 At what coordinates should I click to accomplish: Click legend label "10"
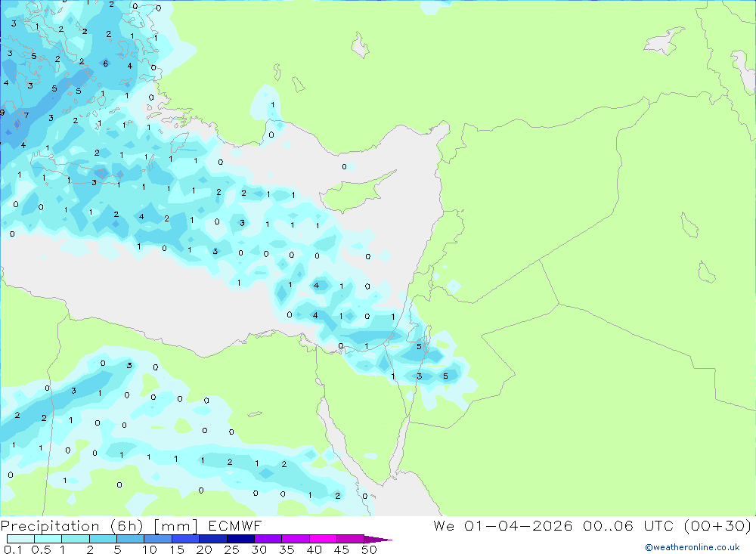click(150, 549)
